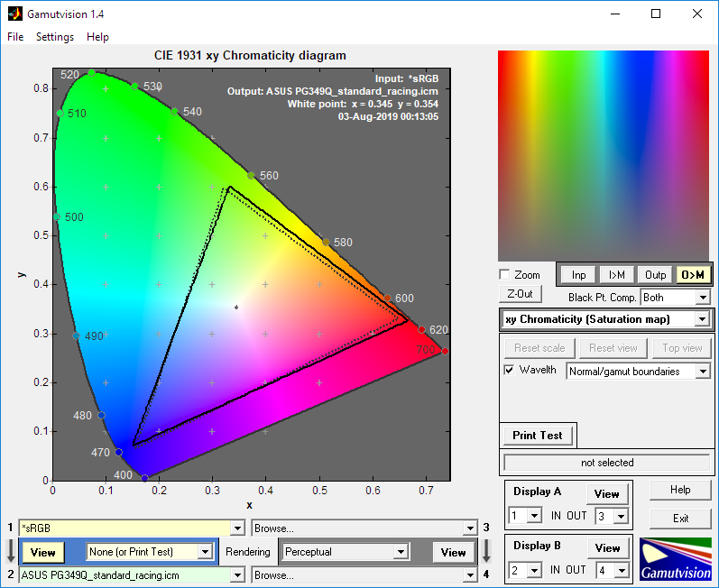
Task: Open the Settings menu
Action: tap(55, 37)
